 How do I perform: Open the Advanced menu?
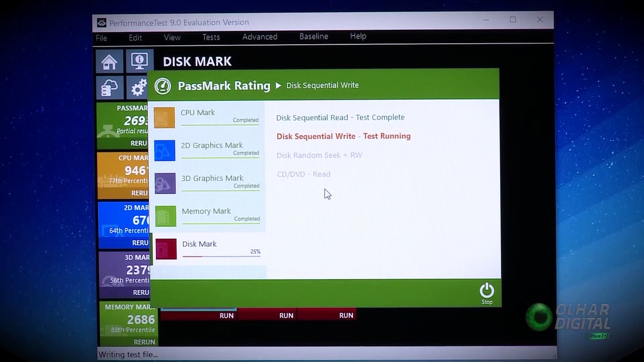point(260,37)
